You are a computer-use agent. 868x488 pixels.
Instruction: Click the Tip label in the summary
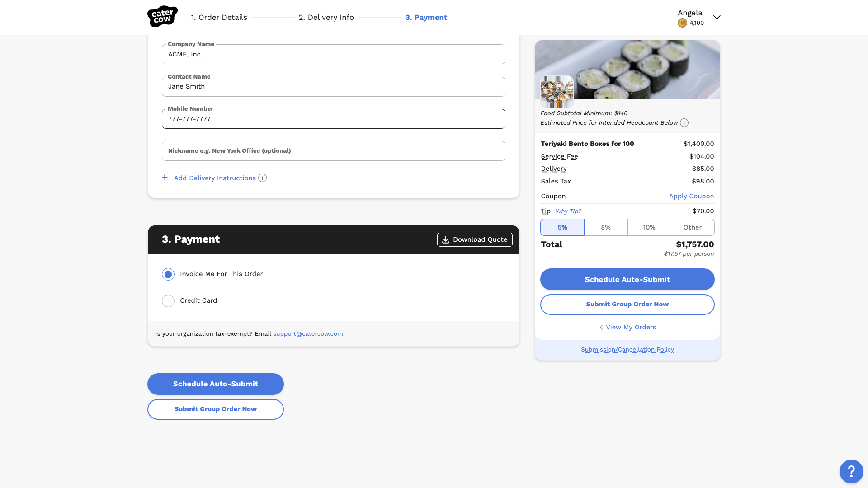546,211
